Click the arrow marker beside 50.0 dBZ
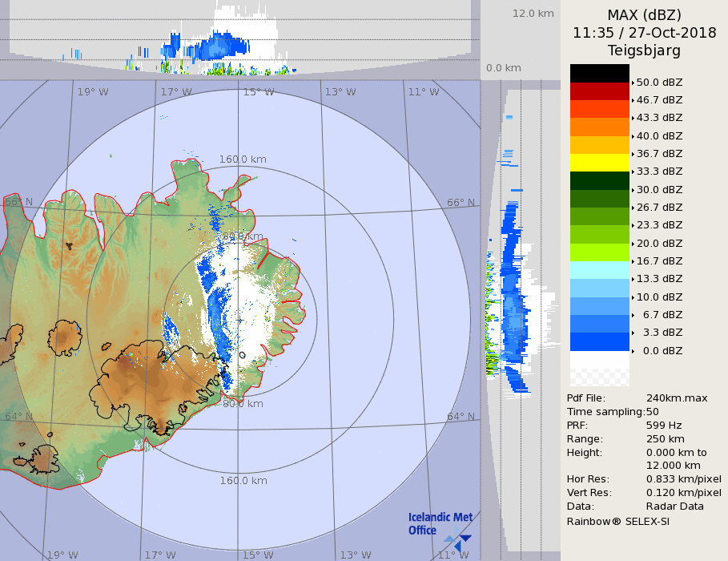Screen dimensions: 728x561 (x=633, y=83)
